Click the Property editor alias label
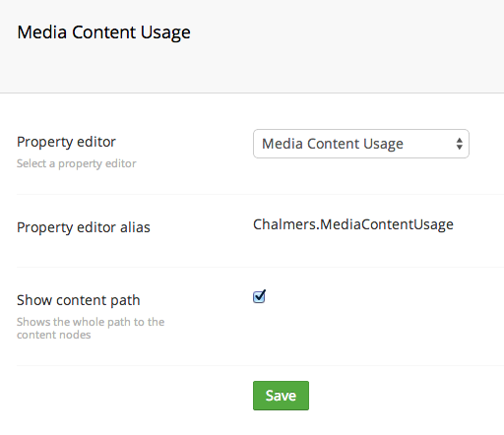The width and height of the screenshot is (504, 435). click(x=84, y=227)
